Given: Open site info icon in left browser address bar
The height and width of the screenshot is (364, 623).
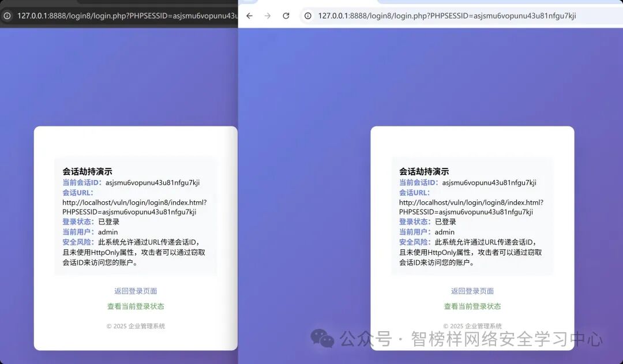Looking at the screenshot, I should 7,16.
